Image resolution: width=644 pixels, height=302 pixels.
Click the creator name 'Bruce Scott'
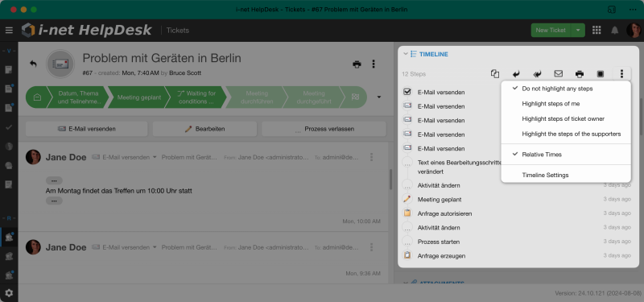pos(185,72)
